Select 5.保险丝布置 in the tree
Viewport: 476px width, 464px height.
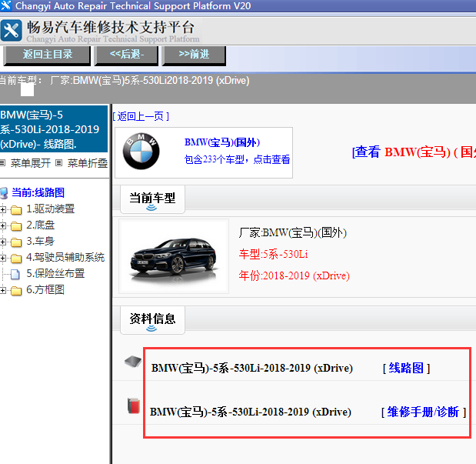[55, 273]
